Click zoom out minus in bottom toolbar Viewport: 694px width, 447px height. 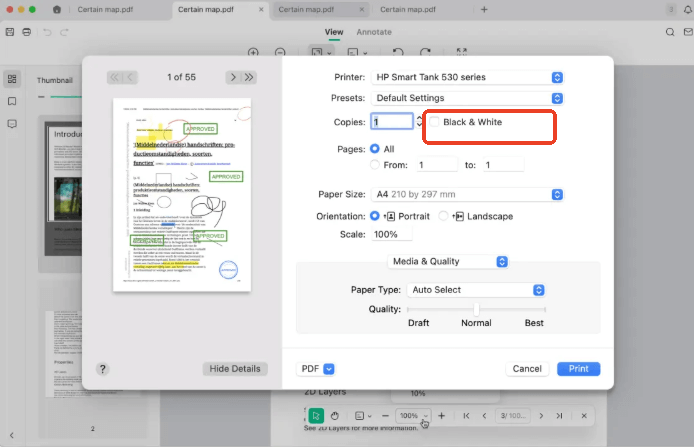pyautogui.click(x=385, y=416)
